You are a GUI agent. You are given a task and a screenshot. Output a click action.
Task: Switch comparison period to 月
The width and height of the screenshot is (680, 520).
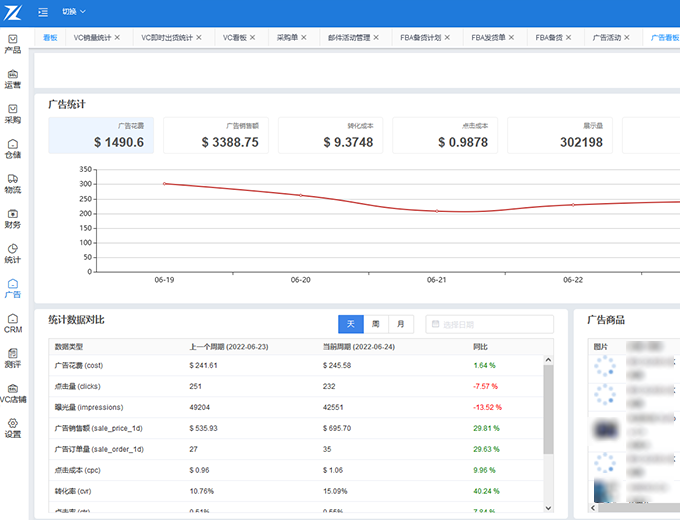click(401, 324)
